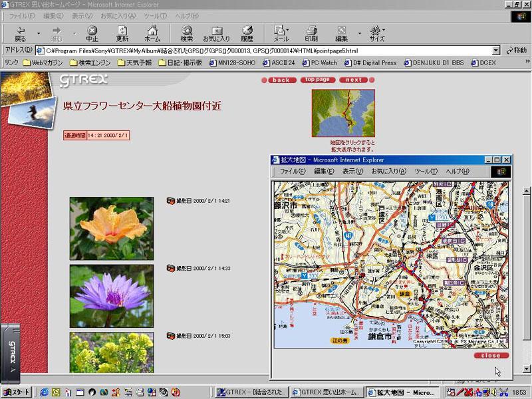
Task: Expand the address bar dropdown arrow
Action: 496,51
